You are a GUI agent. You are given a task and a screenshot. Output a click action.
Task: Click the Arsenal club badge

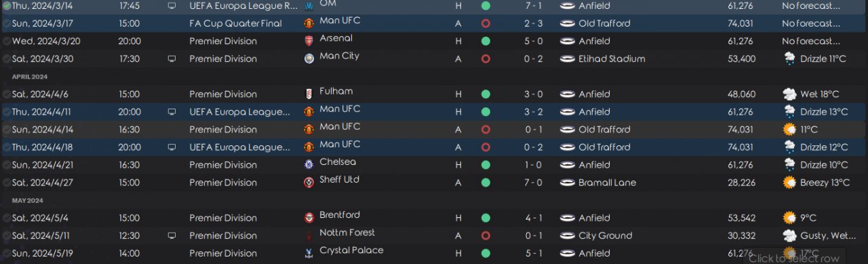point(309,41)
